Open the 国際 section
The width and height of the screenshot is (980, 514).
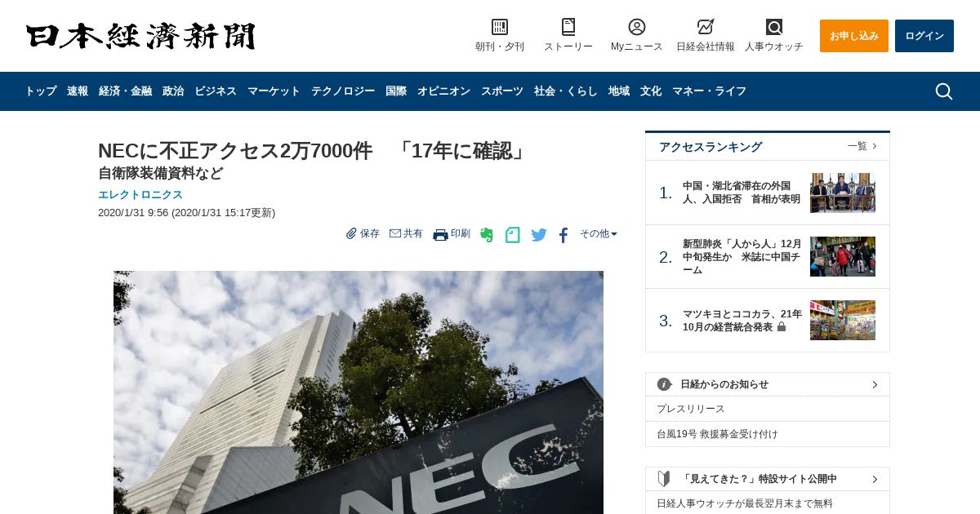[396, 91]
